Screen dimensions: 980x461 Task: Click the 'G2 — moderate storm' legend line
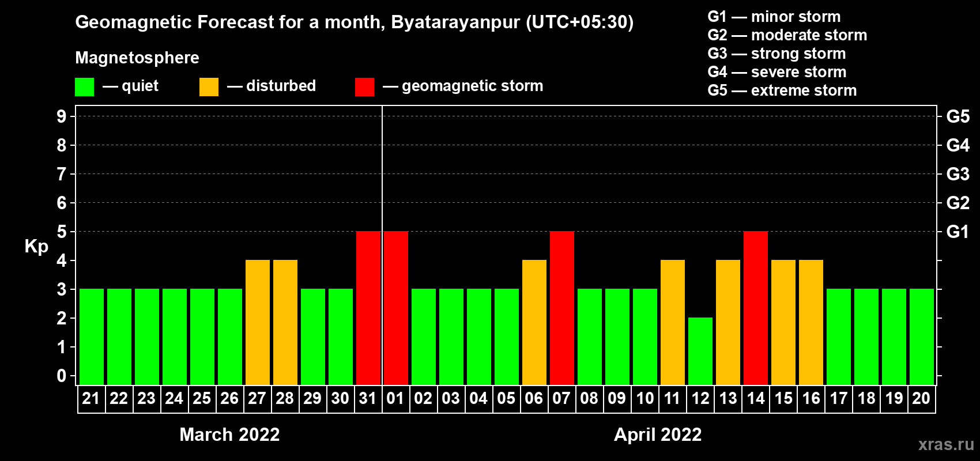pyautogui.click(x=787, y=35)
